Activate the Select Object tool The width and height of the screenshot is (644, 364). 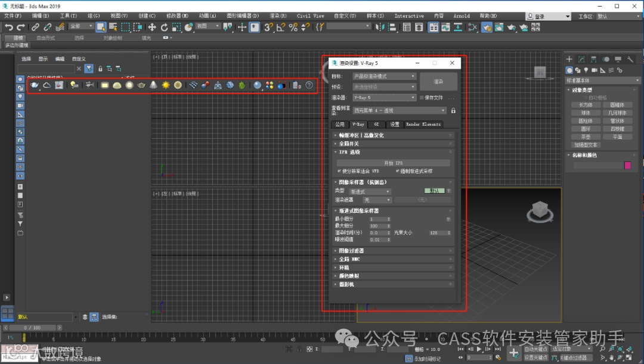click(x=101, y=27)
